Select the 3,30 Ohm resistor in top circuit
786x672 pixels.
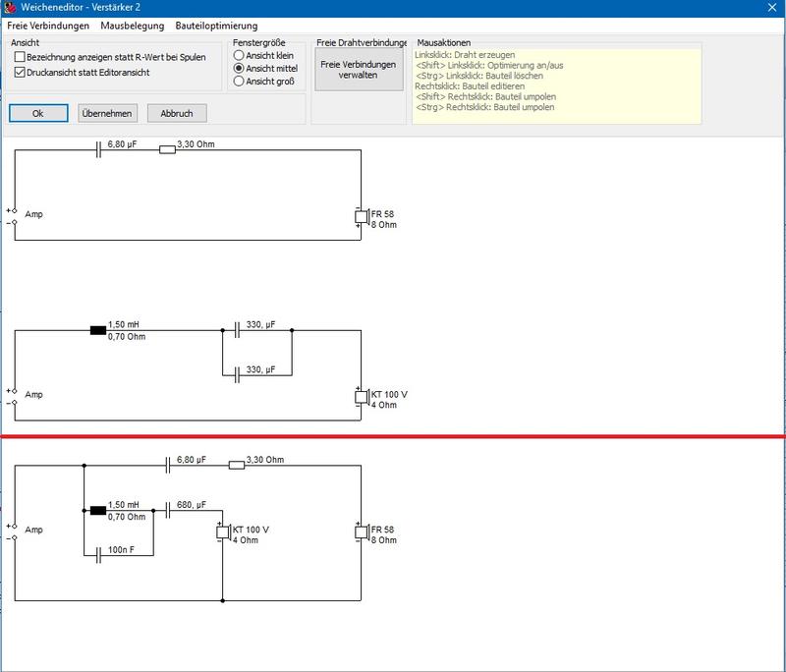(167, 149)
